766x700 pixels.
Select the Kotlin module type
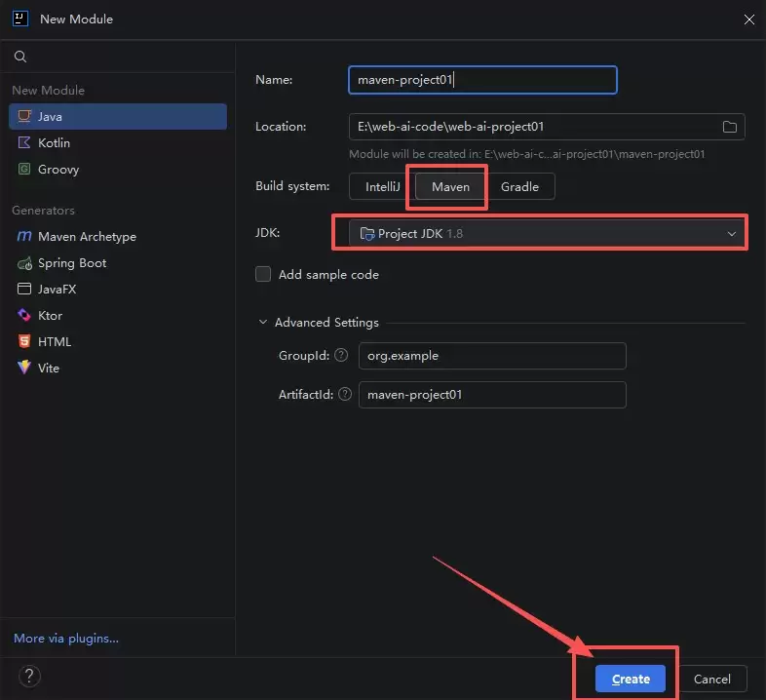(x=118, y=142)
